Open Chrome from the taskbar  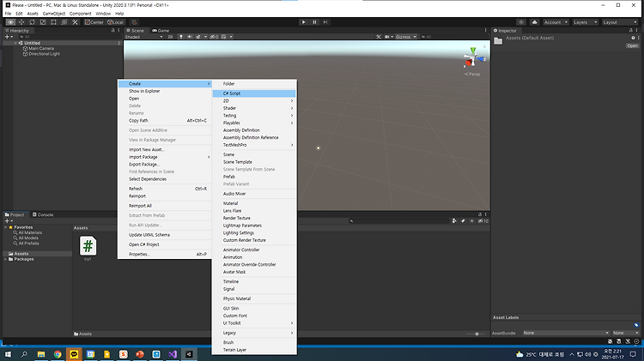tap(58, 354)
